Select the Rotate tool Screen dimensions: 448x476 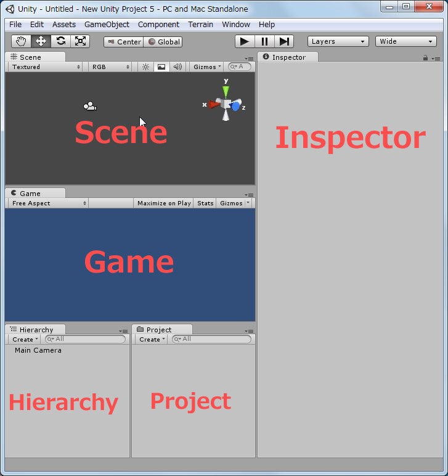point(60,41)
